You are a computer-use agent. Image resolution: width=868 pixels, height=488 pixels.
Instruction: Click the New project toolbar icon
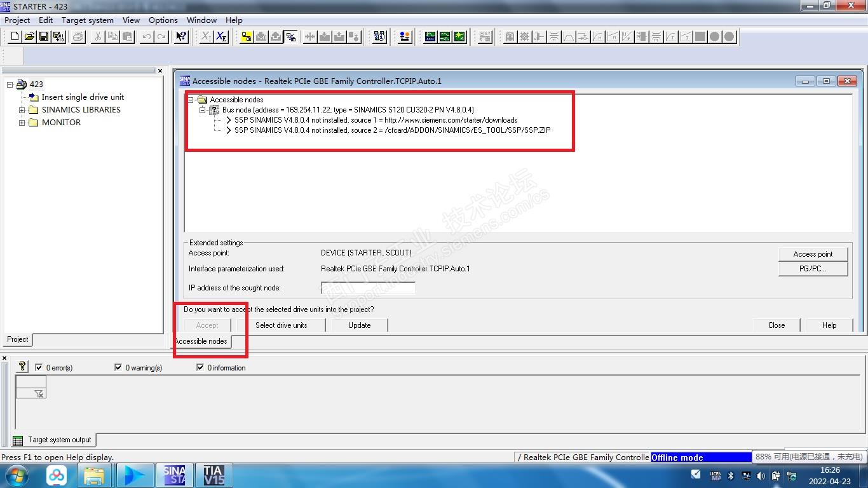15,37
